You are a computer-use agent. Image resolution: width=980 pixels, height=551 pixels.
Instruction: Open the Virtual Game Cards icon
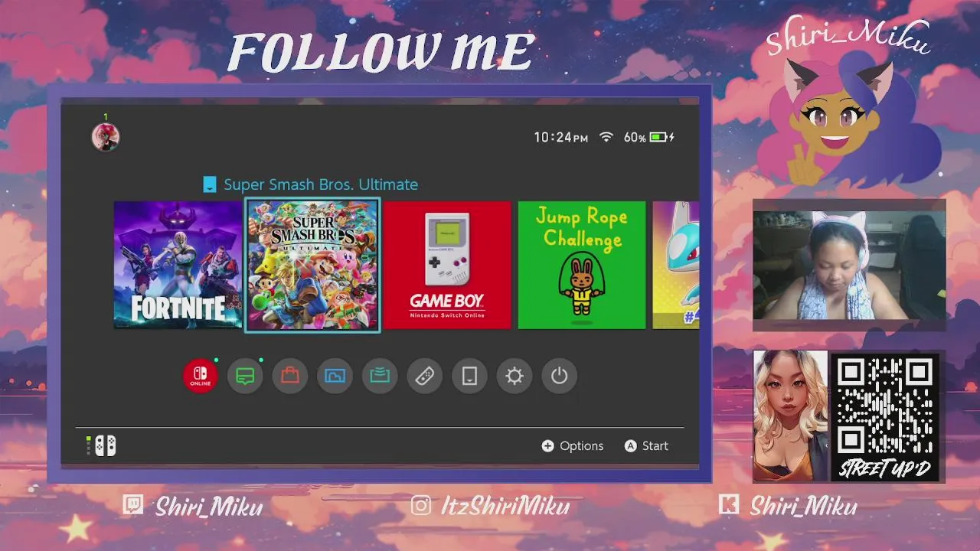[x=469, y=376]
